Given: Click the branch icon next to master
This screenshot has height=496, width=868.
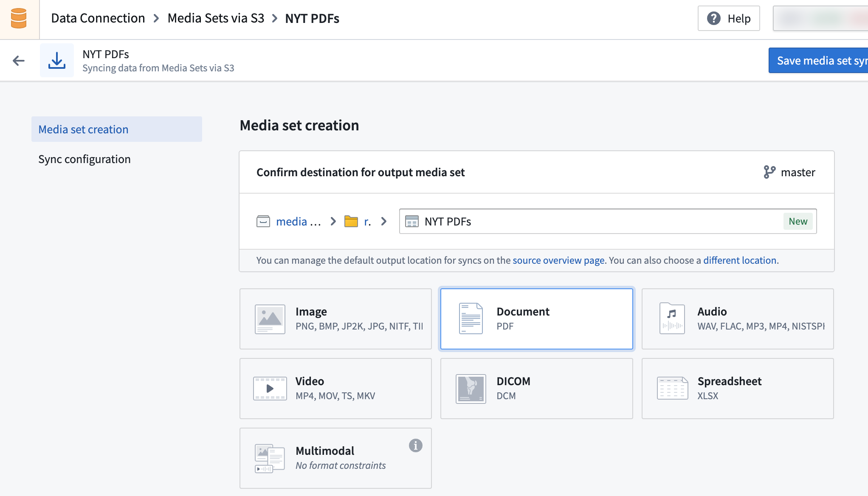Looking at the screenshot, I should (x=768, y=172).
